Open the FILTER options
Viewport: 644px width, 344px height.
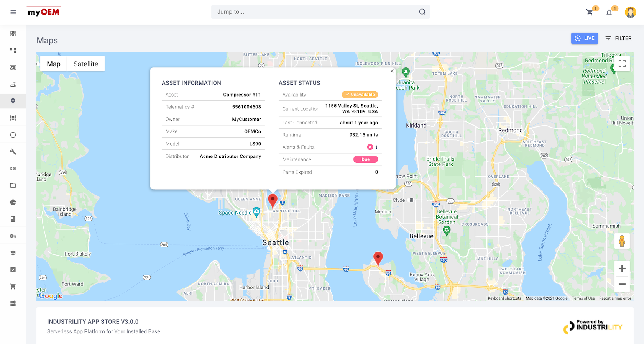click(x=618, y=38)
